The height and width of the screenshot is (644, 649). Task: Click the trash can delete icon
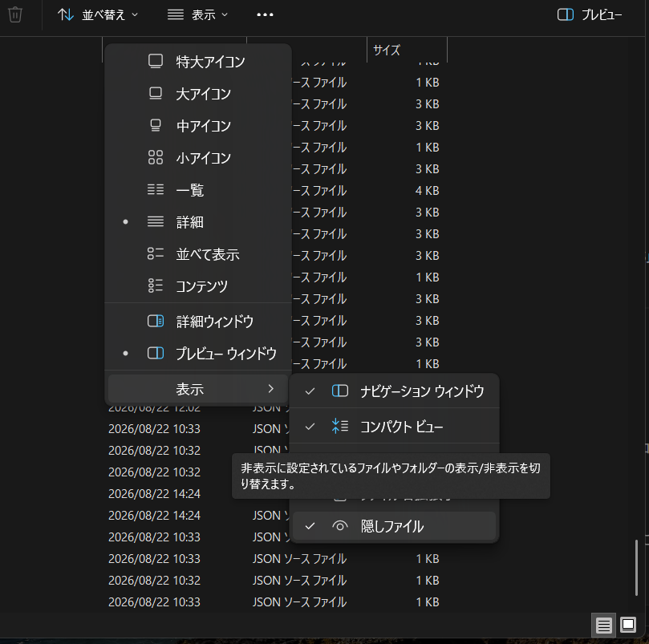(x=15, y=15)
